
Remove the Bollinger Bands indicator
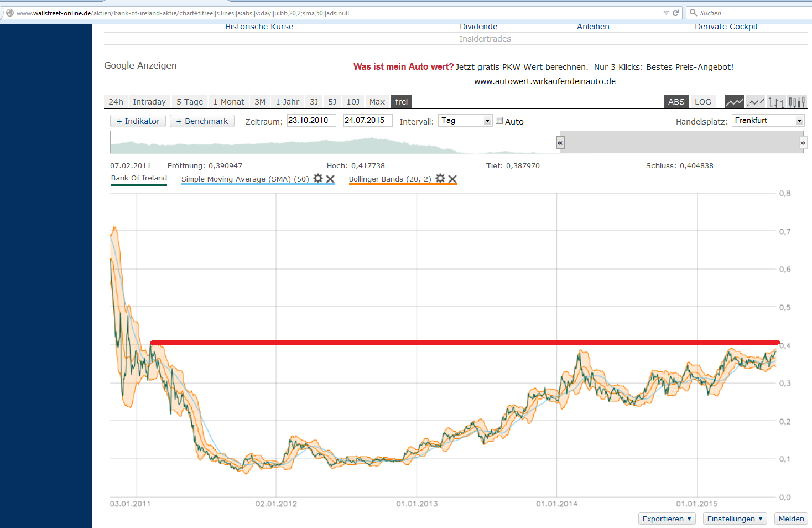(x=452, y=179)
